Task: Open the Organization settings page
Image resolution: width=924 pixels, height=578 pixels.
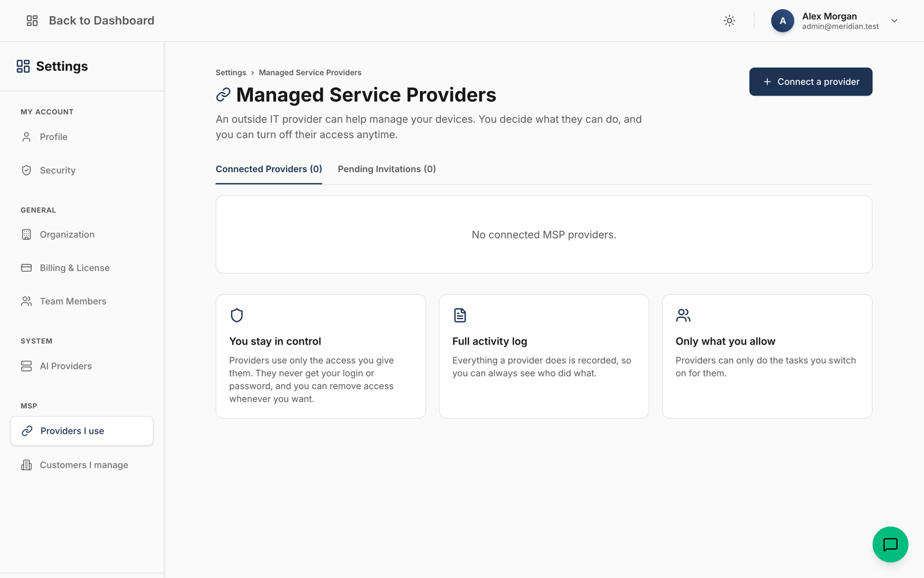Action: coord(82,235)
